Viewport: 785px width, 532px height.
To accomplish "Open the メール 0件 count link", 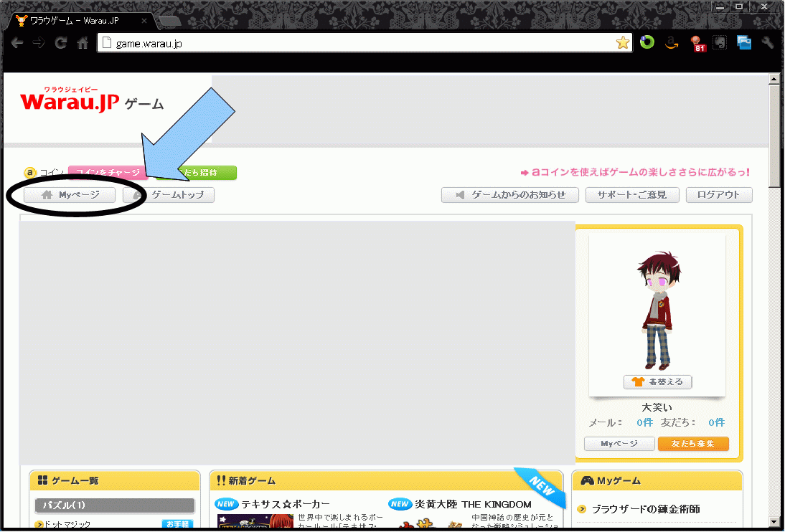I will pos(644,423).
